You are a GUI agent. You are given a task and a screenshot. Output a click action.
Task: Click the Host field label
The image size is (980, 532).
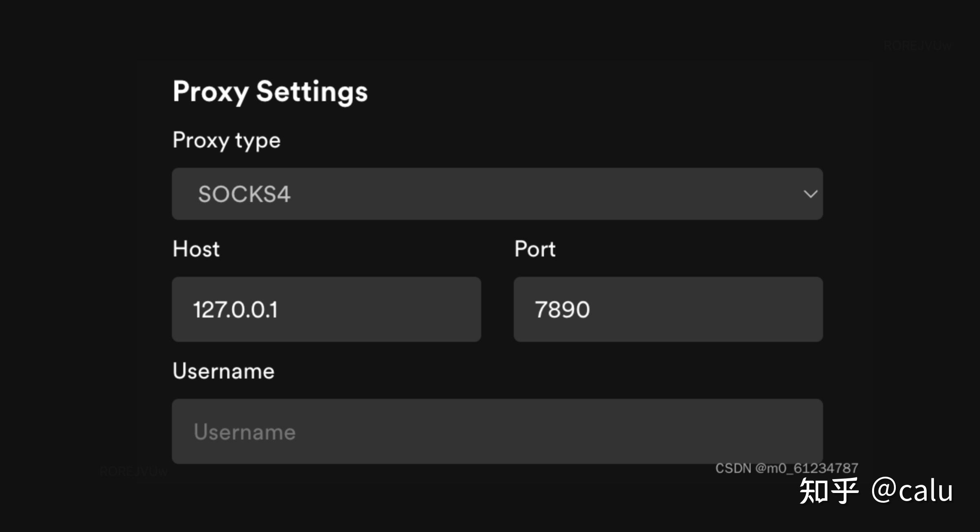[x=196, y=249]
